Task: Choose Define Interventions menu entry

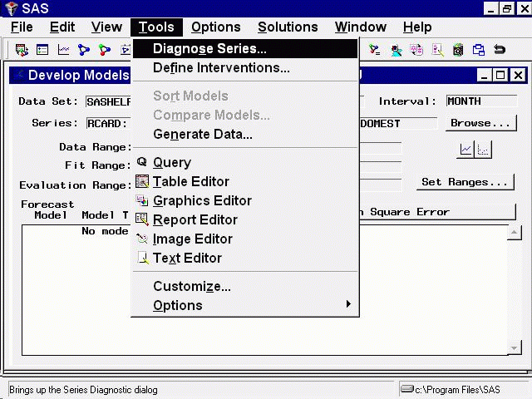Action: 245,68
